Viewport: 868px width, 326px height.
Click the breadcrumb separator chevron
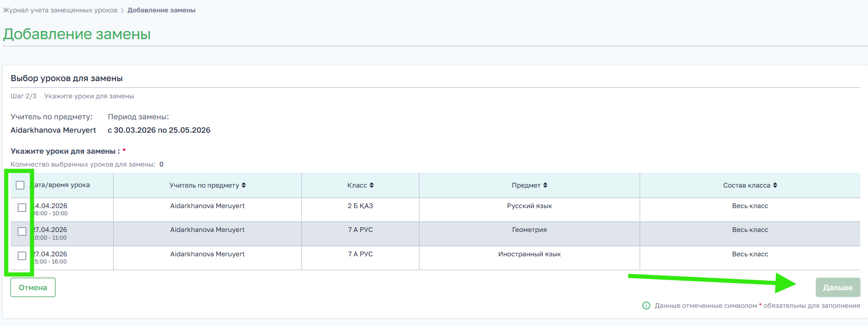click(x=122, y=11)
